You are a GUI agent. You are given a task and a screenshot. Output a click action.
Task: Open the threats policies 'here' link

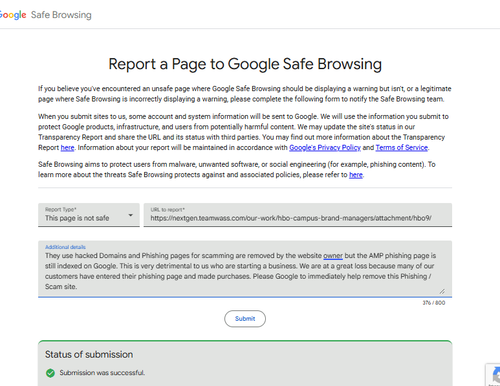coord(356,175)
